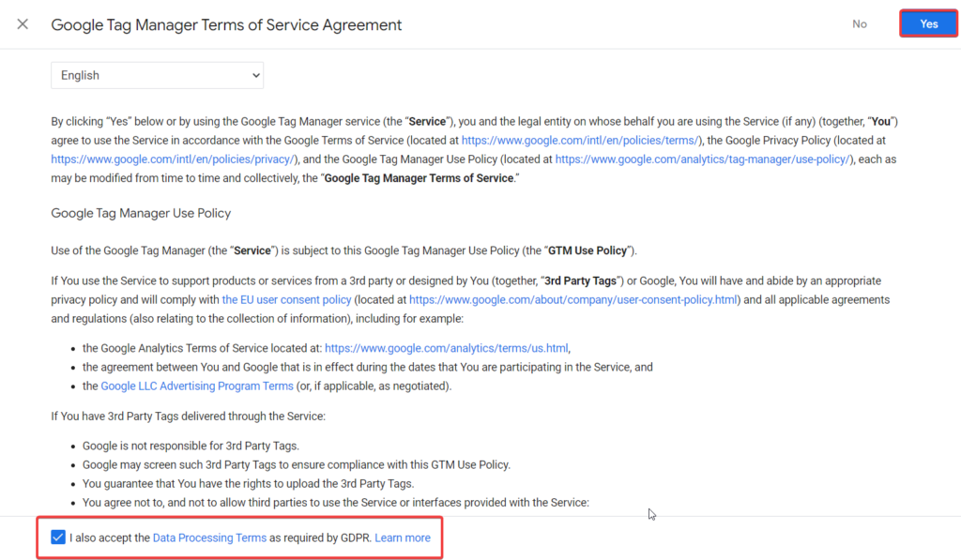This screenshot has height=560, width=961.
Task: Click Google LLC Advertising Program Terms link
Action: (x=197, y=386)
